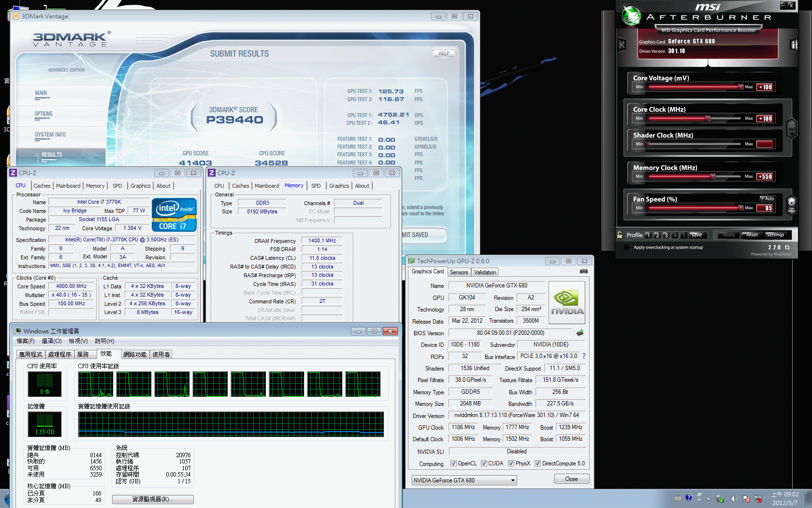Click the Core Clock slider handle
This screenshot has width=812, height=508.
pyautogui.click(x=708, y=119)
